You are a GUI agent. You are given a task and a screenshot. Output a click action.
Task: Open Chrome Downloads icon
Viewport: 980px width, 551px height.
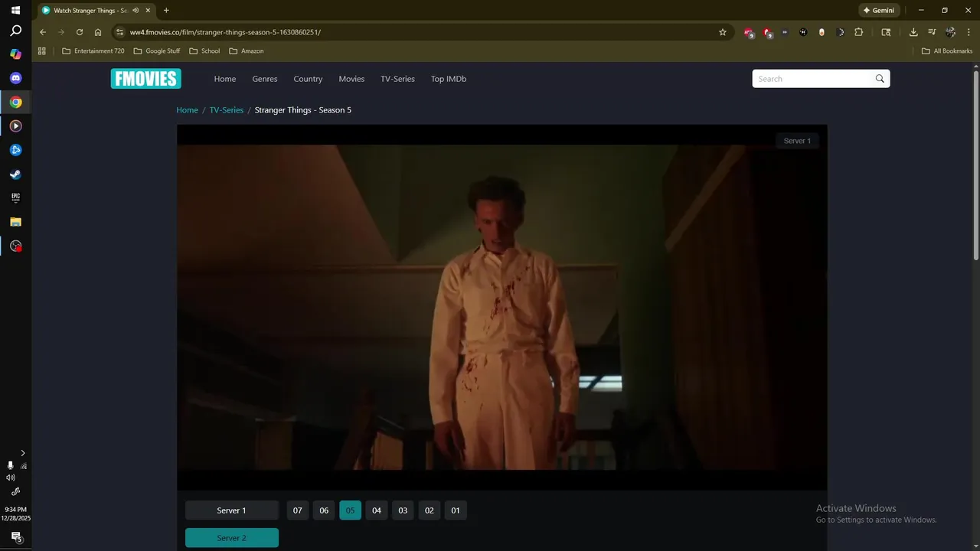point(913,32)
